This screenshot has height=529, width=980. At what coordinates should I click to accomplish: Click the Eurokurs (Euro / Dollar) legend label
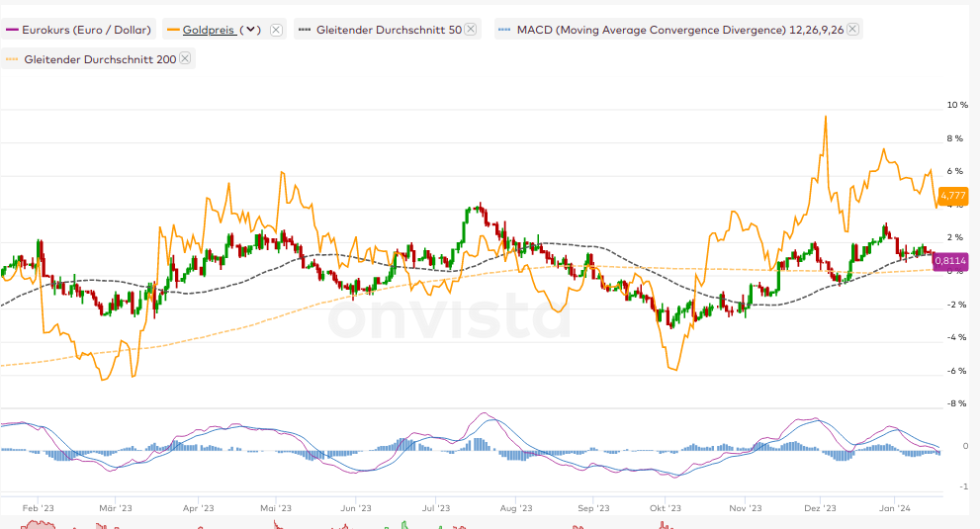(86, 30)
